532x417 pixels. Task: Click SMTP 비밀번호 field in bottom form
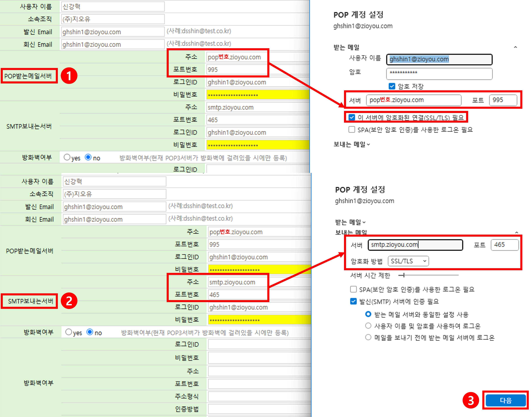point(259,320)
